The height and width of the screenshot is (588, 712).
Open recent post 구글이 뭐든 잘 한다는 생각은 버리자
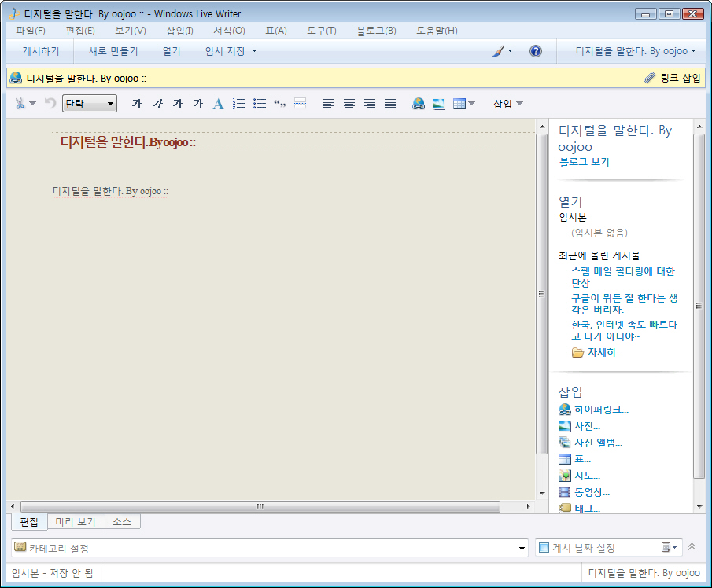pos(625,303)
